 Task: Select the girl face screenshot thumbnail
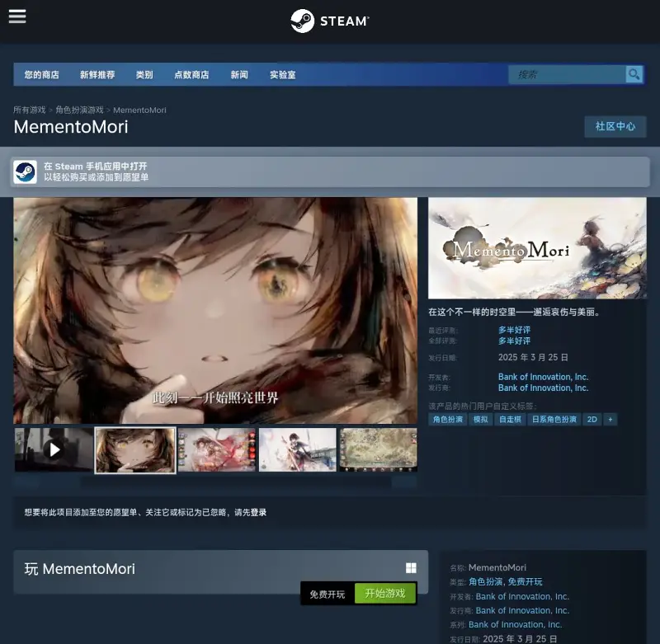[x=135, y=450]
